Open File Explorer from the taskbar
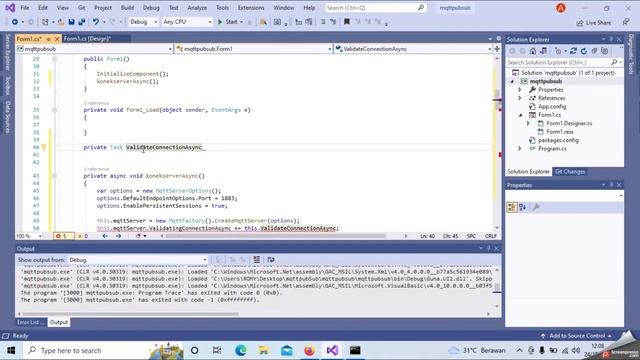Viewport: 640px width, 360px height. tap(263, 350)
